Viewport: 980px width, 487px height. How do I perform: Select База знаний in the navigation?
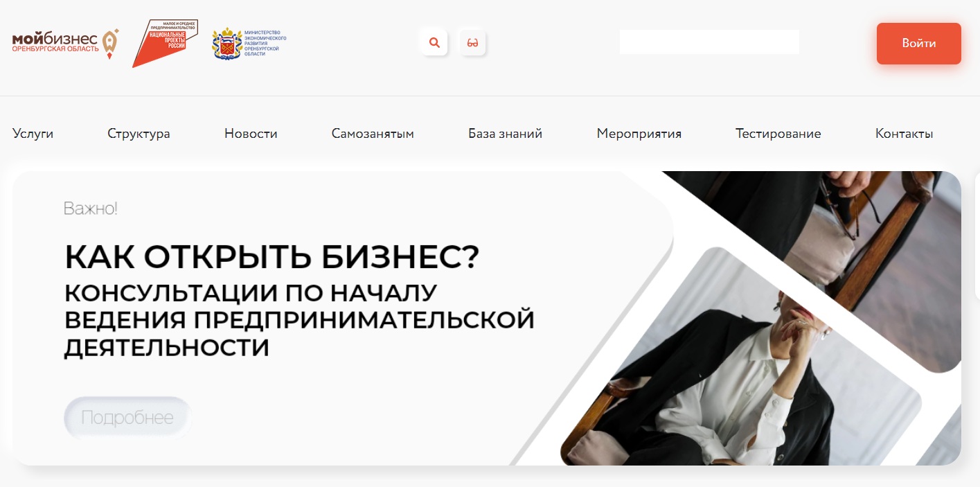point(505,134)
